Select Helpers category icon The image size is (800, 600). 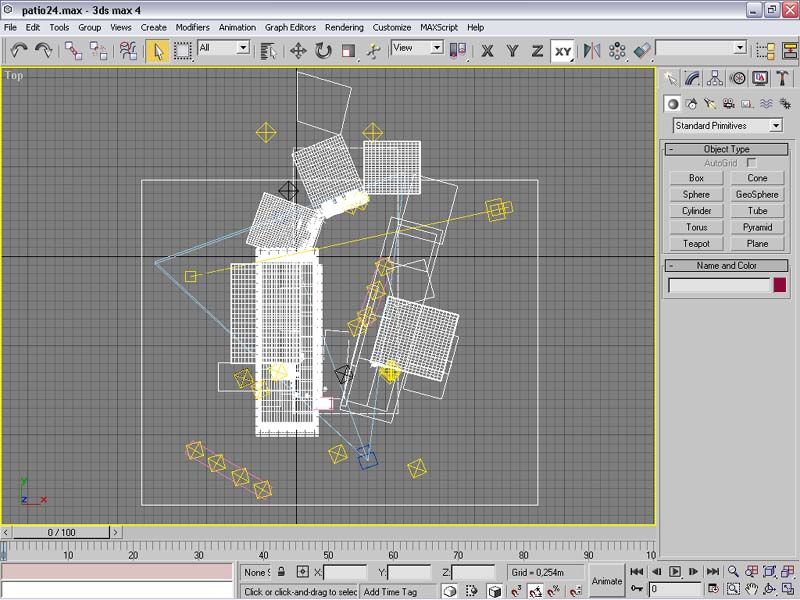(747, 104)
